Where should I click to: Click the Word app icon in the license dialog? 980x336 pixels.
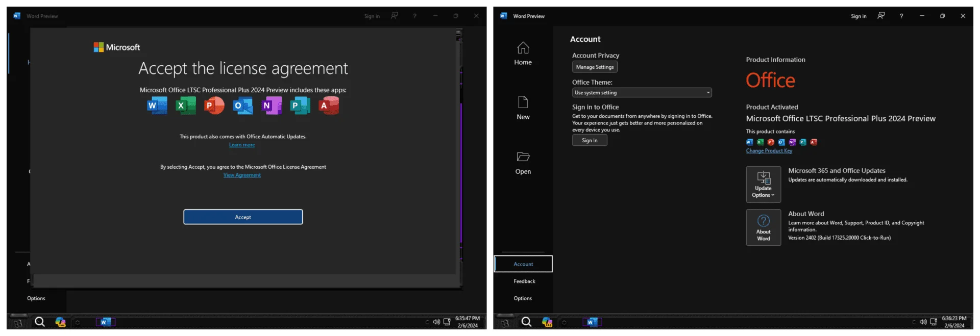(157, 106)
